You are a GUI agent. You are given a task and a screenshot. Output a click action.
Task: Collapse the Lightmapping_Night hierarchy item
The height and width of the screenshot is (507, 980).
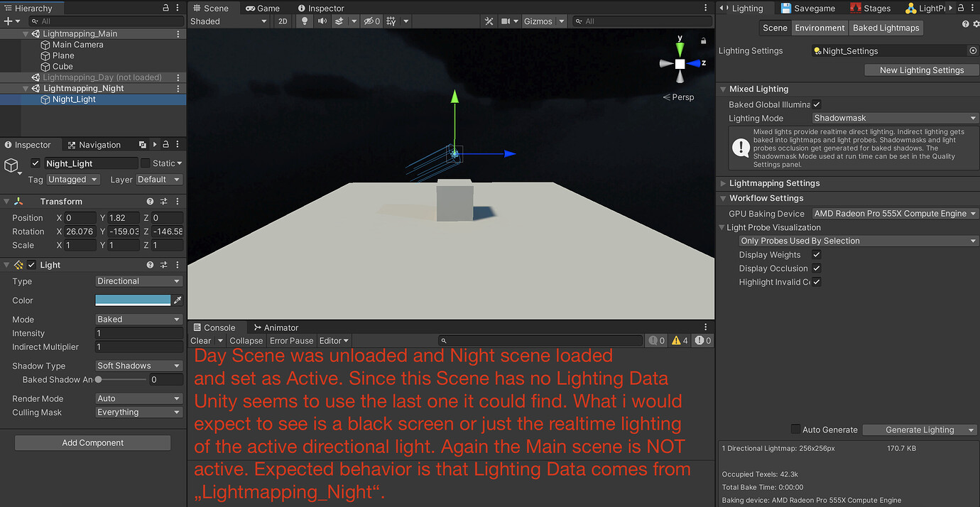[x=25, y=88]
